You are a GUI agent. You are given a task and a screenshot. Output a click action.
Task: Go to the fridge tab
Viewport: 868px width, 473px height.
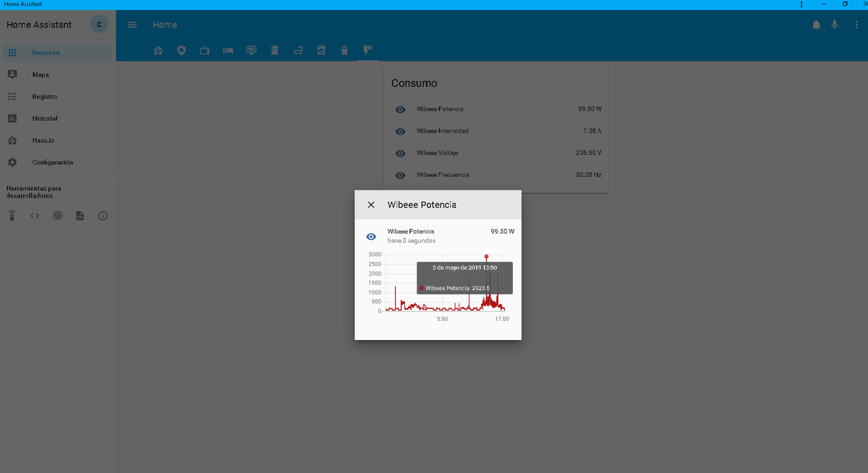(274, 50)
